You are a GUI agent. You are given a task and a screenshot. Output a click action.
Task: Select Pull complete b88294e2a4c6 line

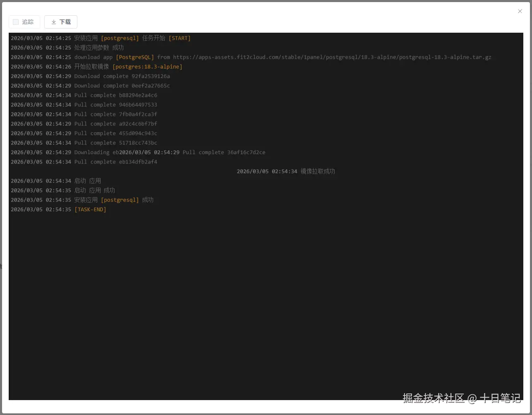(x=84, y=95)
